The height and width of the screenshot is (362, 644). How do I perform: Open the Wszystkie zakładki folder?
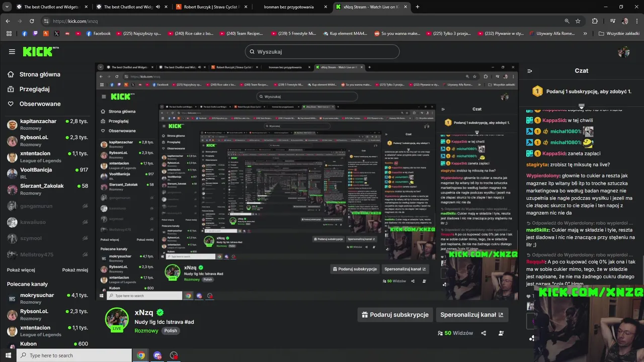pos(619,34)
